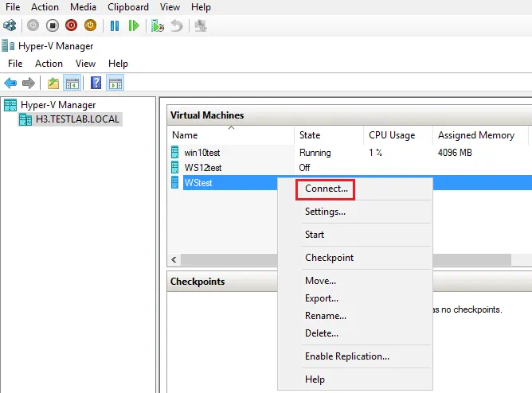Select Settings... in the context menu
532x393 pixels.
325,212
